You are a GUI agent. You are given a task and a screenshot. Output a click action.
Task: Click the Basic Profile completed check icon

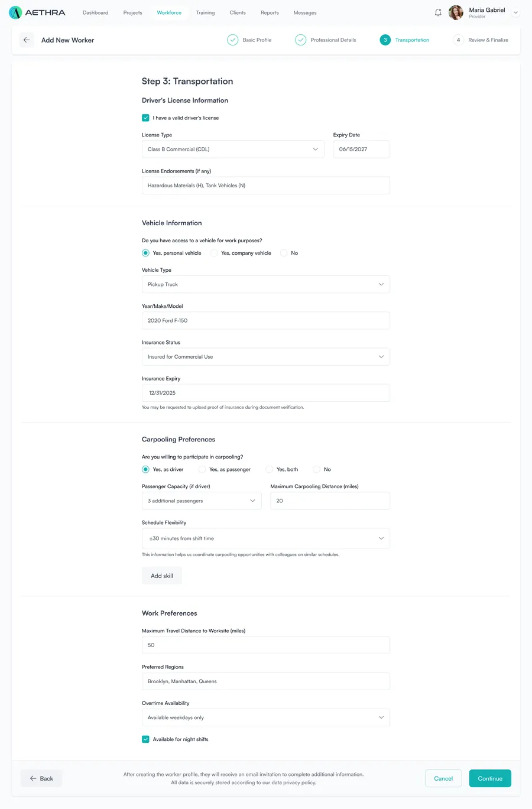[233, 40]
